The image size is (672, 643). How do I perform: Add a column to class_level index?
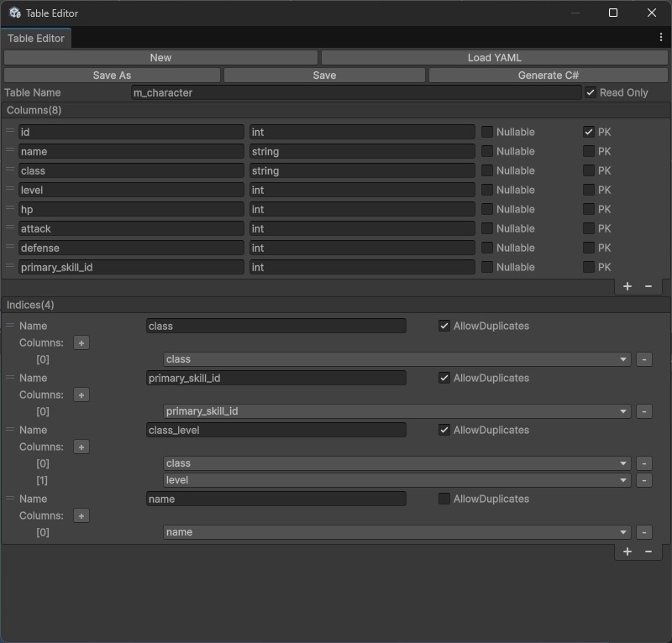click(x=81, y=447)
